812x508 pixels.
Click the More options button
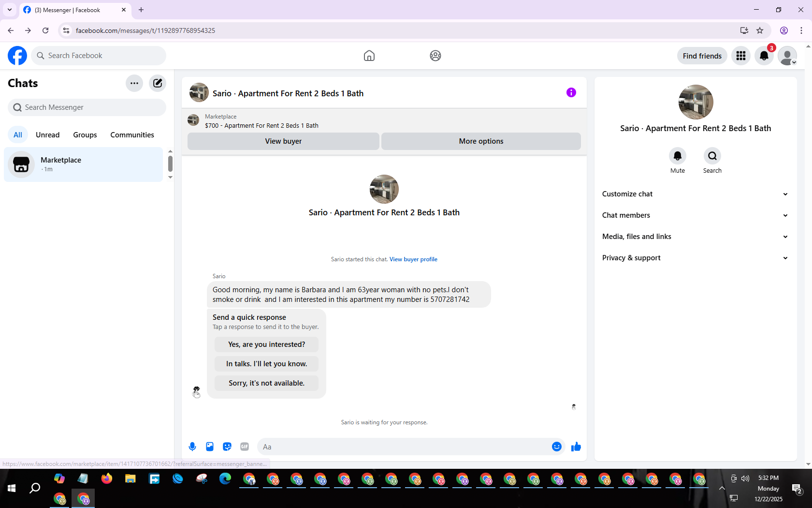481,141
